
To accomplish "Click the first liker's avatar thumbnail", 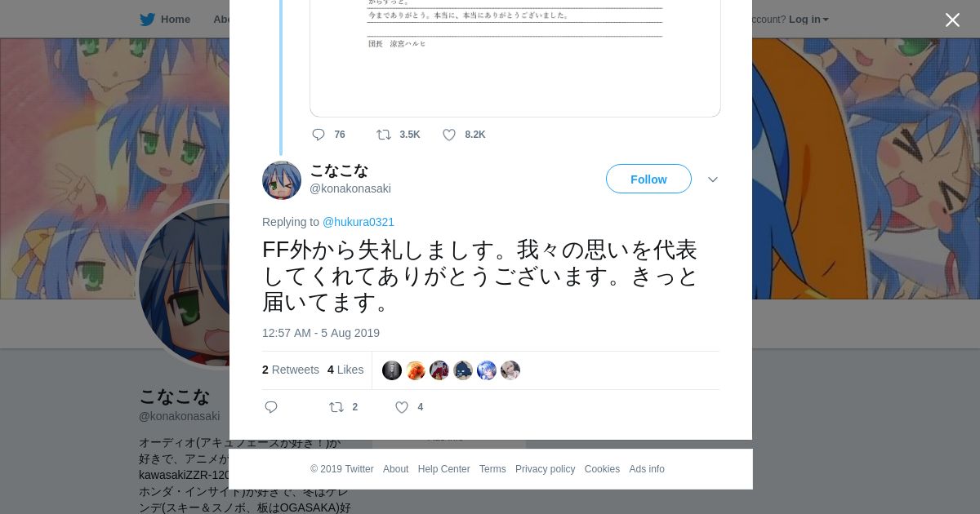I will pyautogui.click(x=392, y=370).
